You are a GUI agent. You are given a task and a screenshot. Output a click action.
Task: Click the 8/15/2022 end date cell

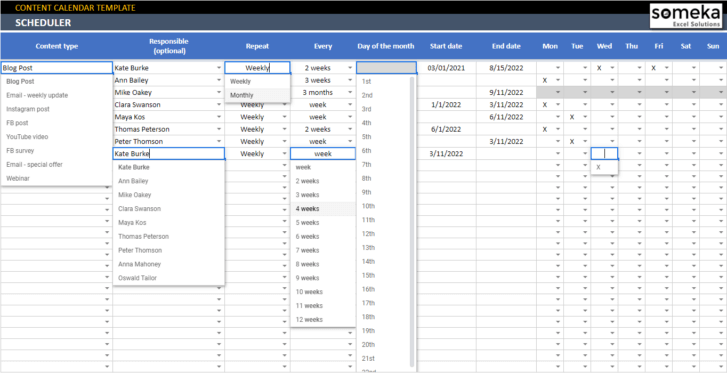pyautogui.click(x=506, y=68)
